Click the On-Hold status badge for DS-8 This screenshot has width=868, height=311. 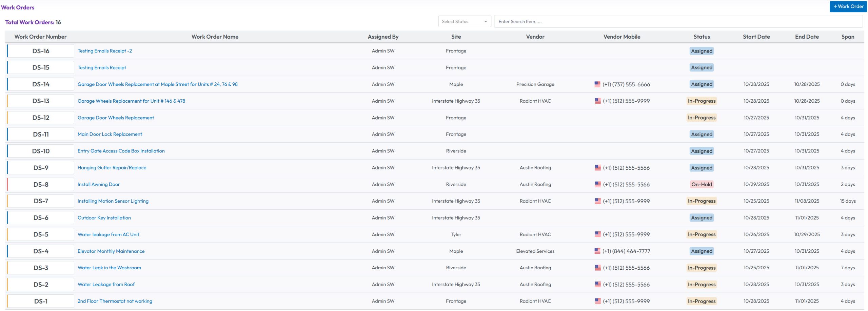(x=701, y=184)
